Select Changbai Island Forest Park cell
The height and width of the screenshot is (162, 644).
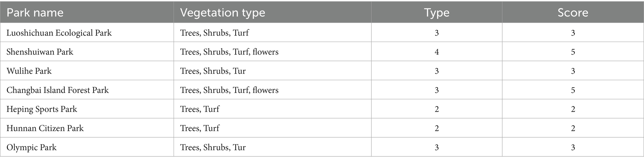pyautogui.click(x=58, y=90)
